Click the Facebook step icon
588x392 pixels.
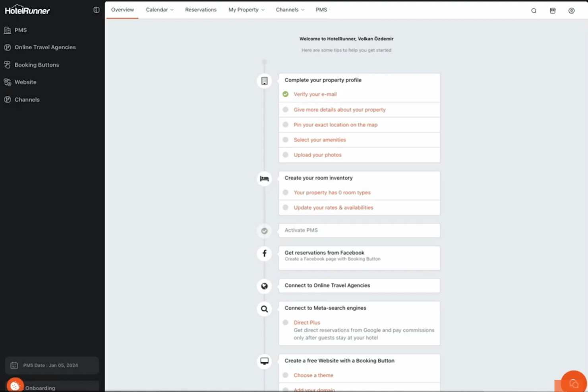pos(264,253)
